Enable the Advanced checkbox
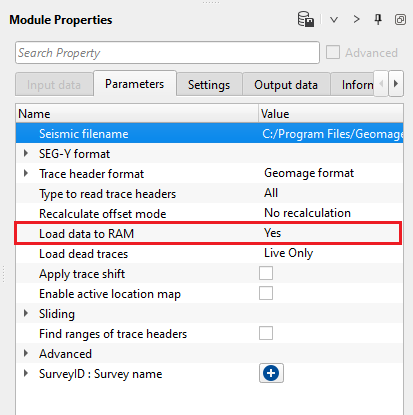The image size is (413, 415). click(x=333, y=52)
